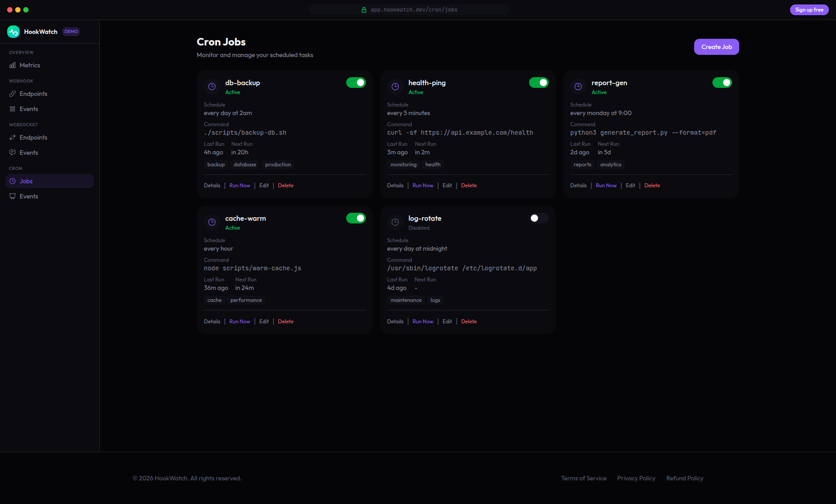The width and height of the screenshot is (836, 504).
Task: Select the Metrics chart icon in sidebar
Action: pos(12,65)
